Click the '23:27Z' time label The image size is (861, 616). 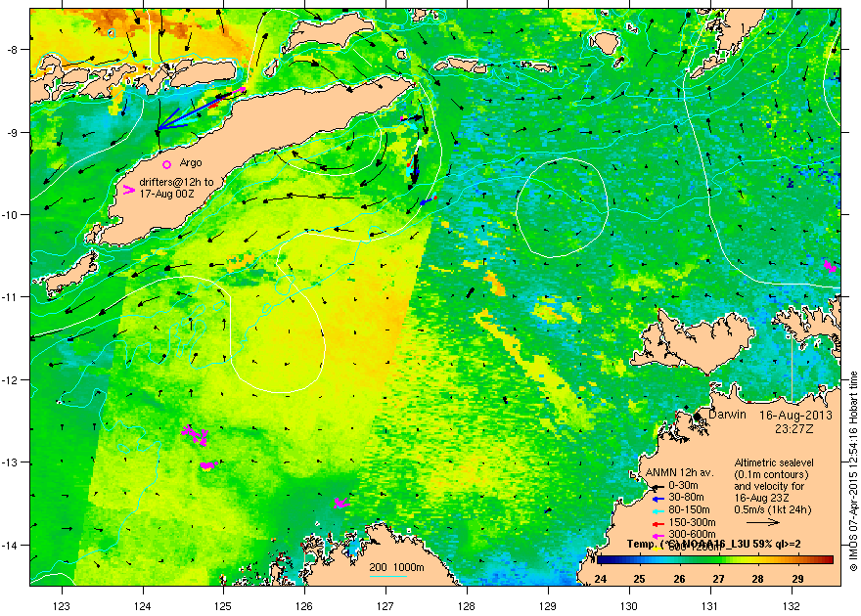click(794, 428)
